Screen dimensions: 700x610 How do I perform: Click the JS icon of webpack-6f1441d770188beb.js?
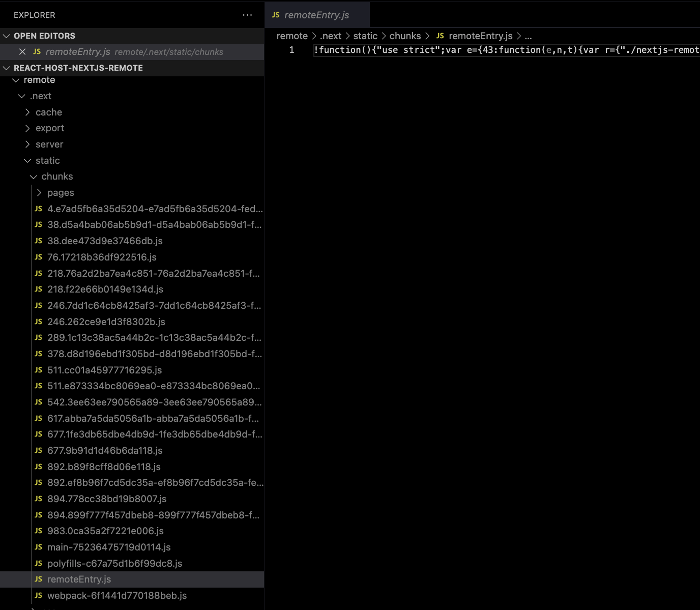click(39, 595)
